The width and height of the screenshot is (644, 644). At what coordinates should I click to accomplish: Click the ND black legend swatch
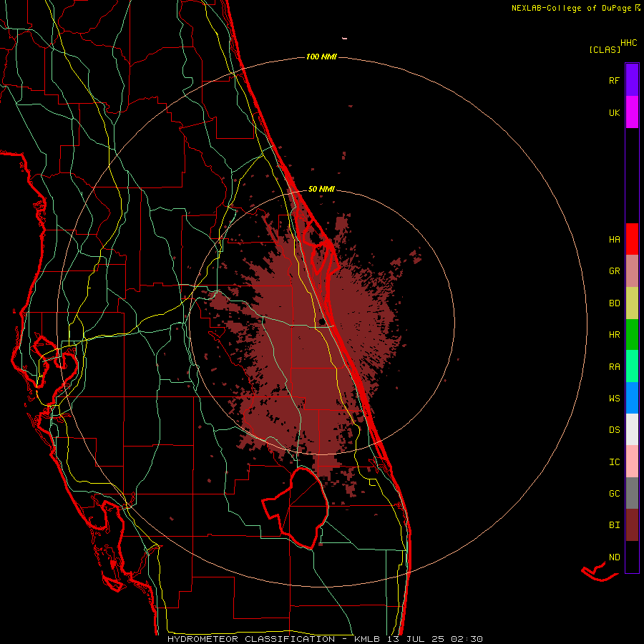click(x=632, y=557)
